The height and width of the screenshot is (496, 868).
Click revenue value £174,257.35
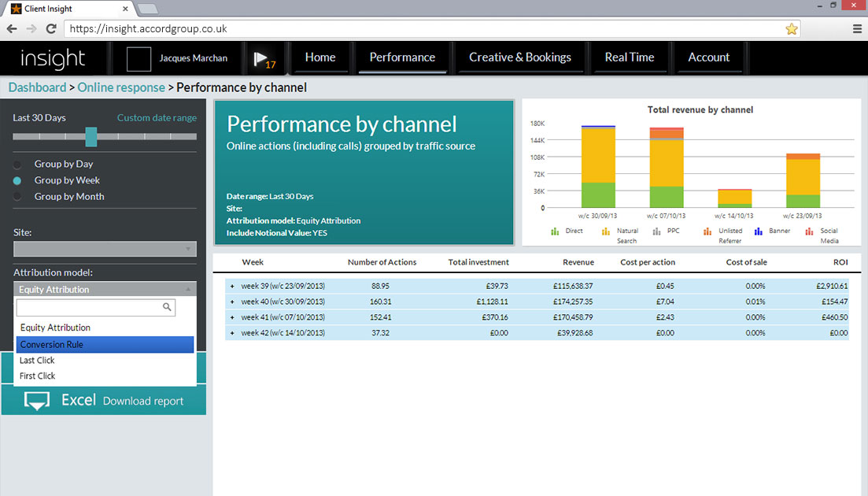click(x=573, y=302)
